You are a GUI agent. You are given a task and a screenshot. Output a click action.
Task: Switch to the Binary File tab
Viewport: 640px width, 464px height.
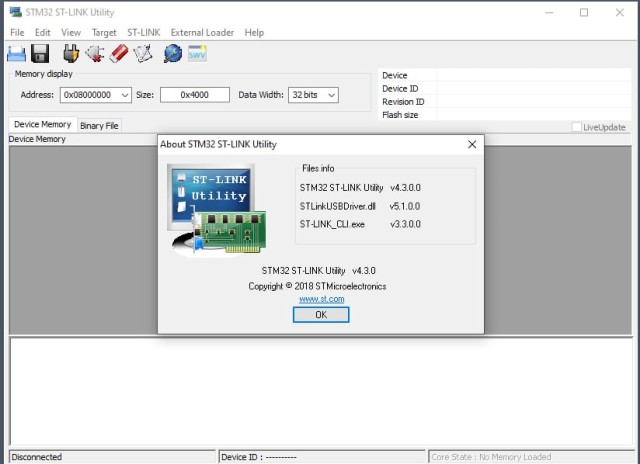(x=99, y=126)
